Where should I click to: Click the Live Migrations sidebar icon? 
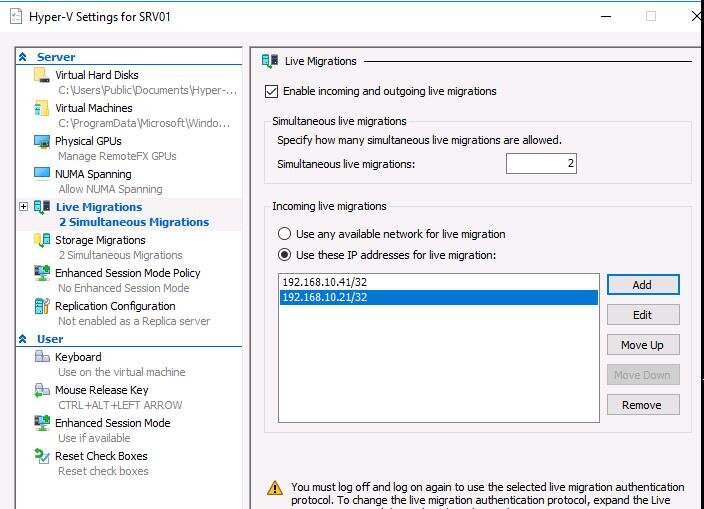coord(42,207)
